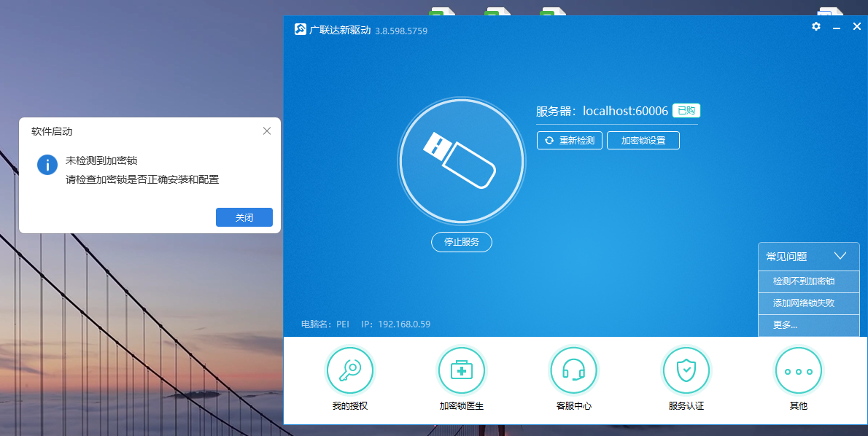
Task: Click 服务认证 label
Action: [686, 406]
